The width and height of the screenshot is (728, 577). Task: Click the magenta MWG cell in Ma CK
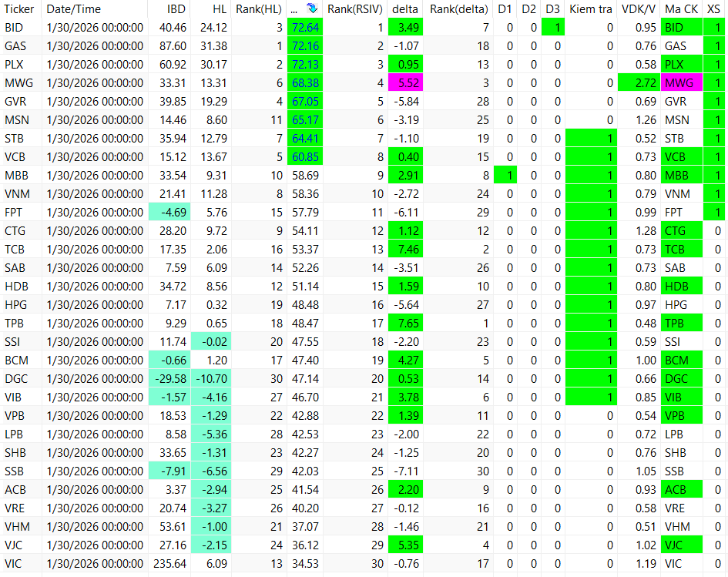(x=681, y=83)
